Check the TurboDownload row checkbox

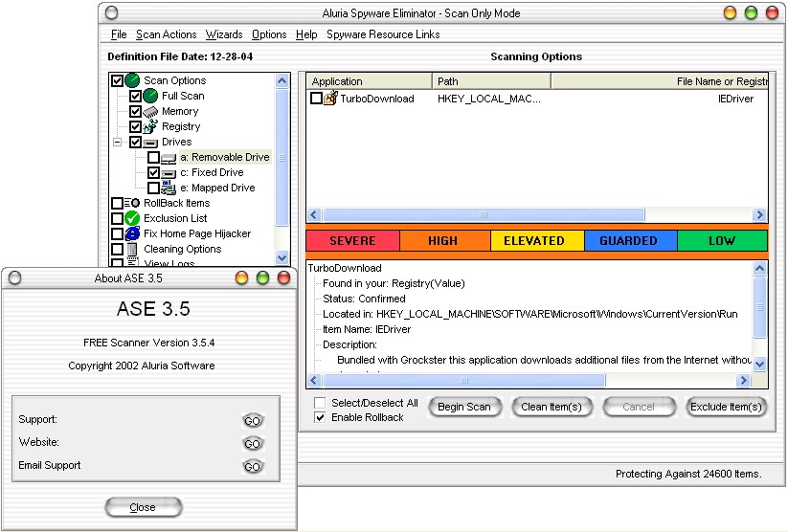(x=316, y=98)
